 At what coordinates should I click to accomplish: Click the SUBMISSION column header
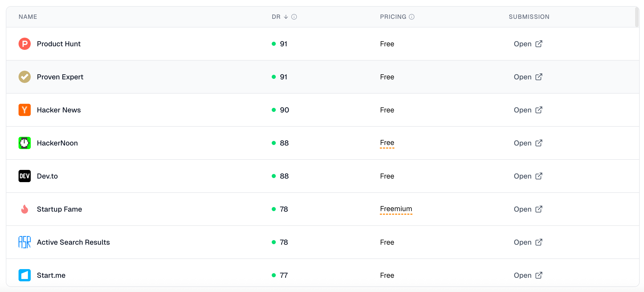pos(529,17)
